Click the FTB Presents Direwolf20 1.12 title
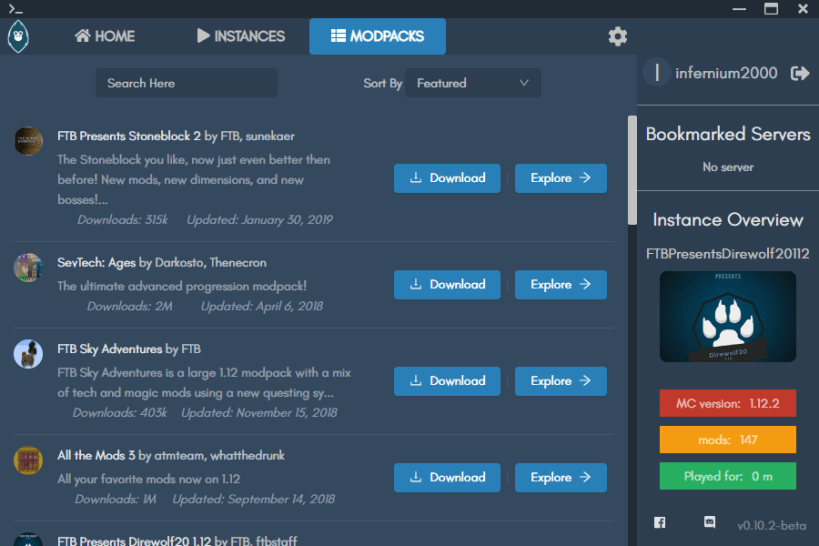 [134, 540]
